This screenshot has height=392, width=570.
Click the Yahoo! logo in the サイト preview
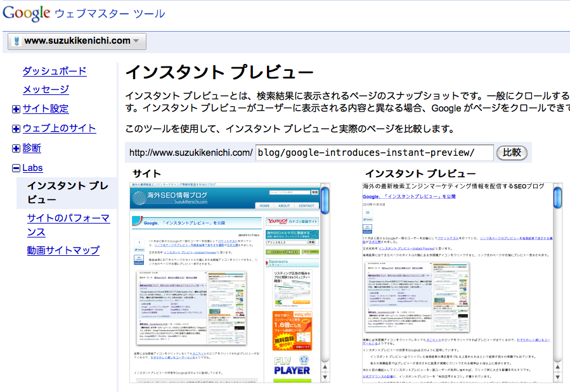[277, 222]
